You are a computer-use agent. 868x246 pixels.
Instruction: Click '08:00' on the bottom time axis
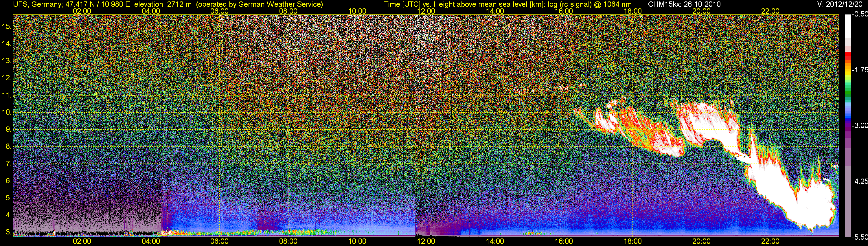(288, 241)
